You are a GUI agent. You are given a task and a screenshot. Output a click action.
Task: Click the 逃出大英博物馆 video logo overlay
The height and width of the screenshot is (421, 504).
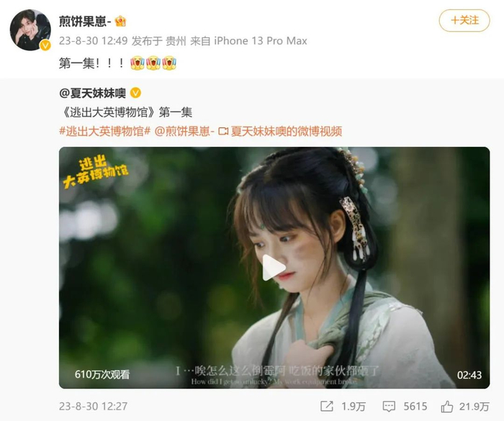point(95,171)
